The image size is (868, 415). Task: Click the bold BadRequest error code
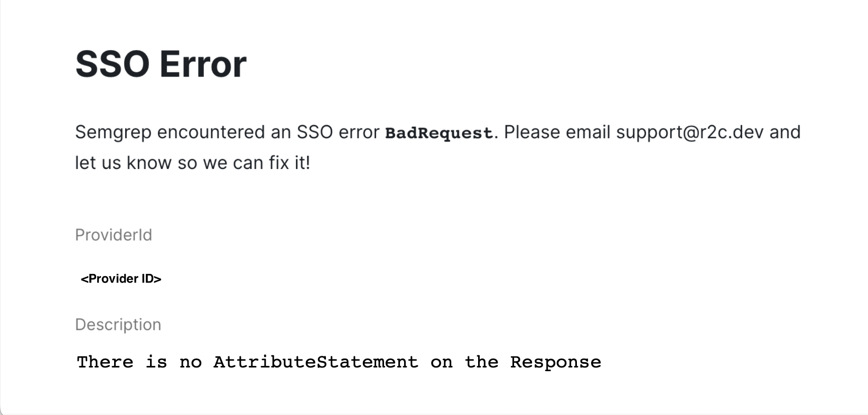tap(438, 133)
